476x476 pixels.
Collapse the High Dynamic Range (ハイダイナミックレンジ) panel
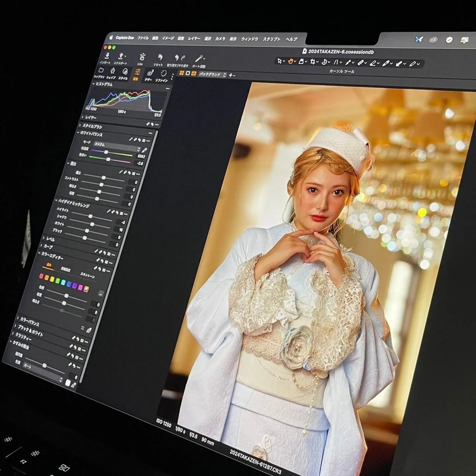(56, 200)
